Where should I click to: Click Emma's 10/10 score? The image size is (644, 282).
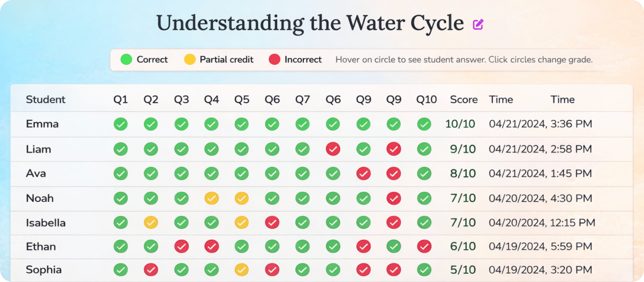(460, 124)
